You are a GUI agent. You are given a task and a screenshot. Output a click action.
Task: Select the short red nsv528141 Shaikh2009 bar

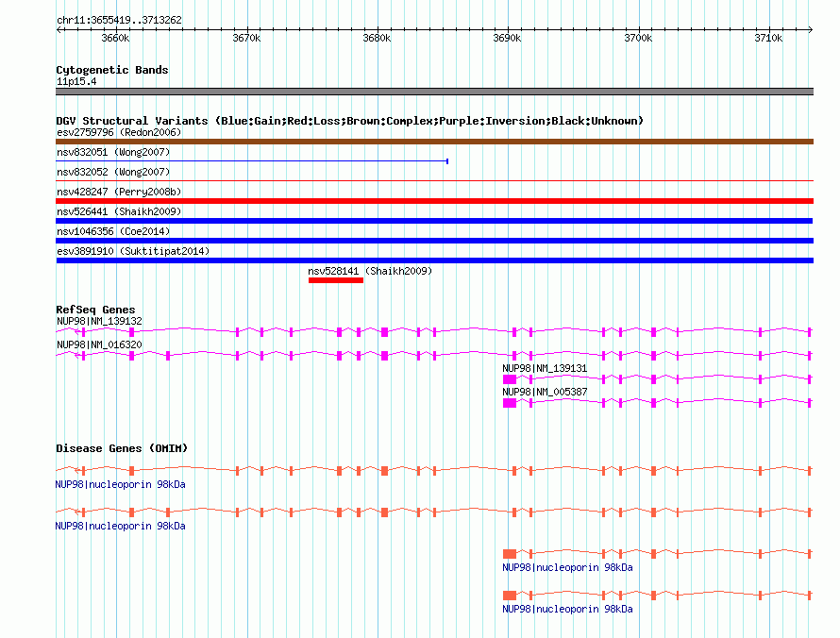[336, 280]
